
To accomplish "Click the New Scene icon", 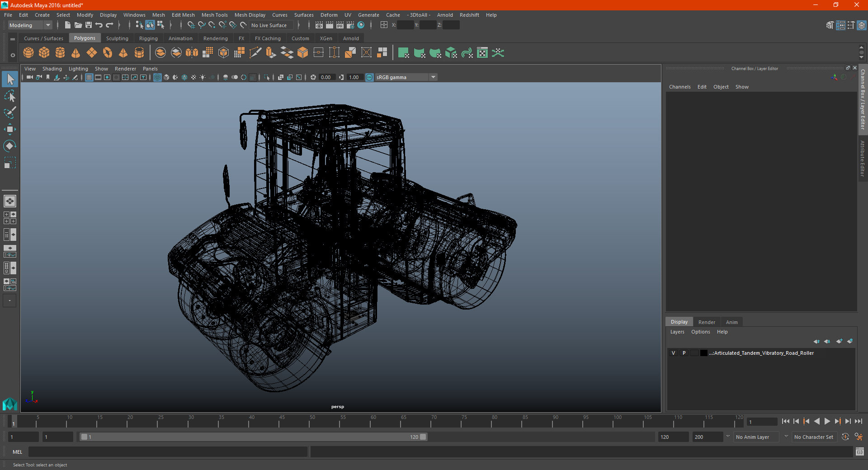I will 68,25.
